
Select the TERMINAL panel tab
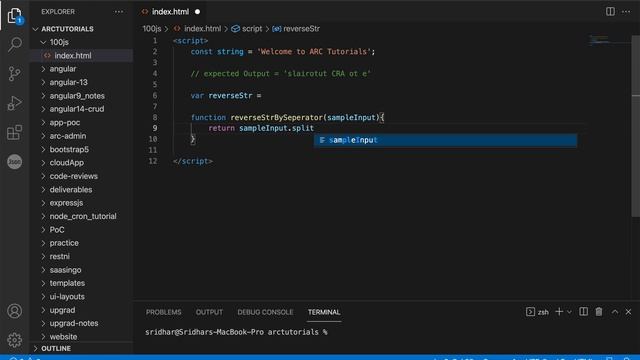pos(324,312)
